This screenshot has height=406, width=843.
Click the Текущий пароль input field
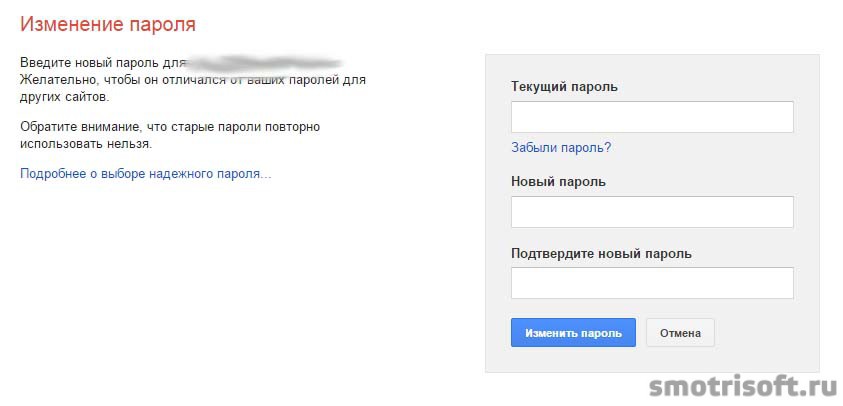point(652,117)
